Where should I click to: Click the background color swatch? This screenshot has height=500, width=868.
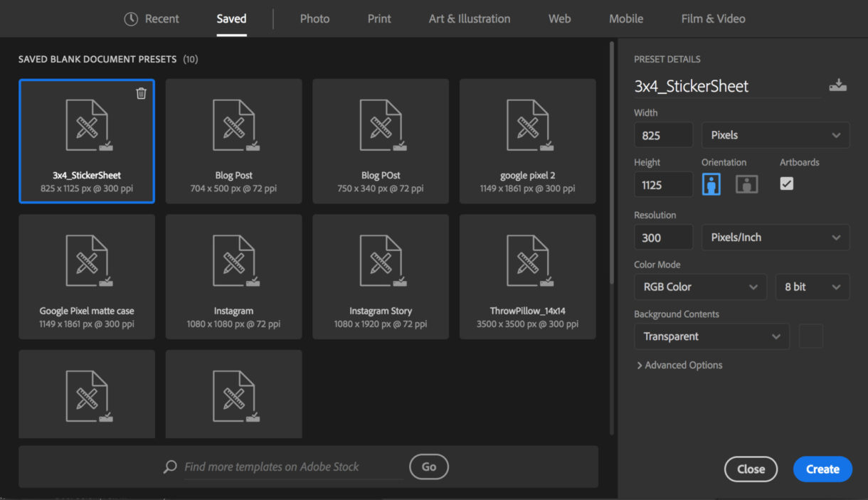pyautogui.click(x=811, y=336)
